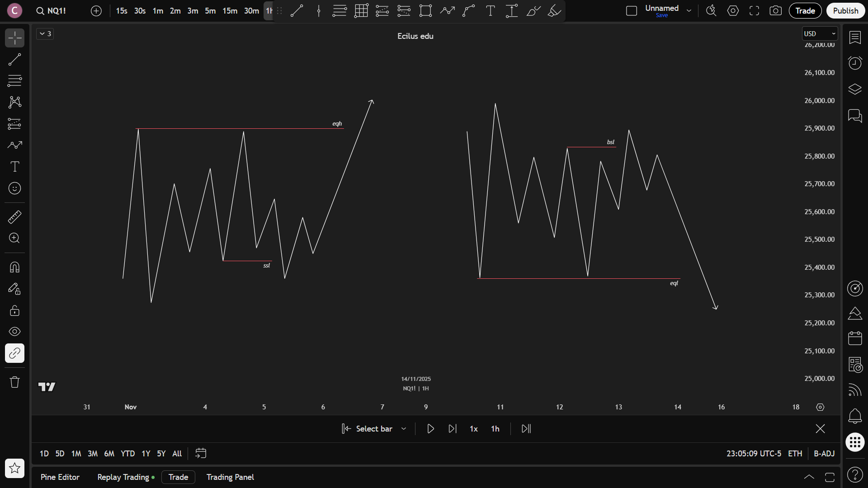Open the emoji icons tool
This screenshot has height=488, width=868.
tap(14, 188)
